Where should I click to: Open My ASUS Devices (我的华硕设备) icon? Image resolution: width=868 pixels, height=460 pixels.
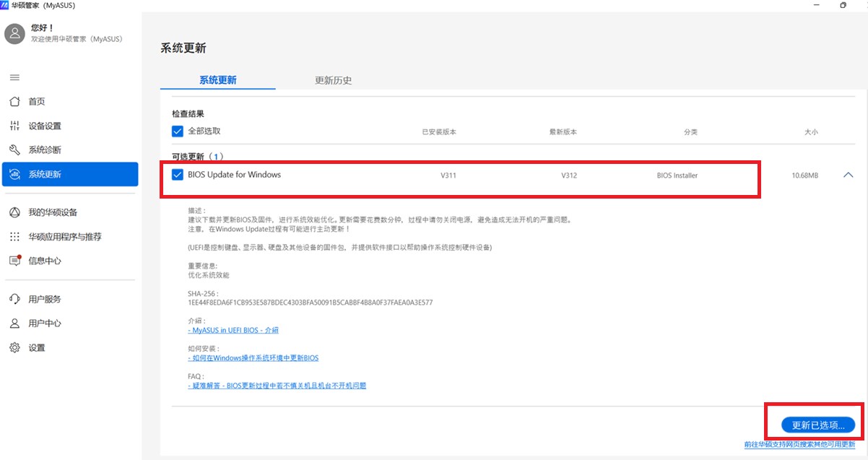[x=14, y=212]
